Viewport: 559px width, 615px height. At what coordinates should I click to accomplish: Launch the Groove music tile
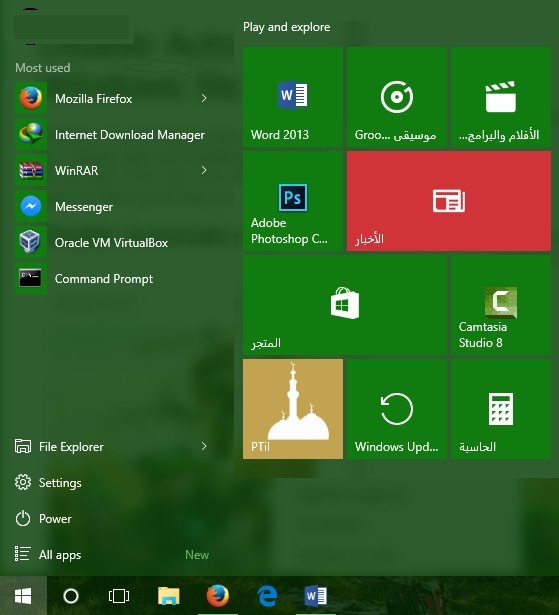[x=397, y=97]
